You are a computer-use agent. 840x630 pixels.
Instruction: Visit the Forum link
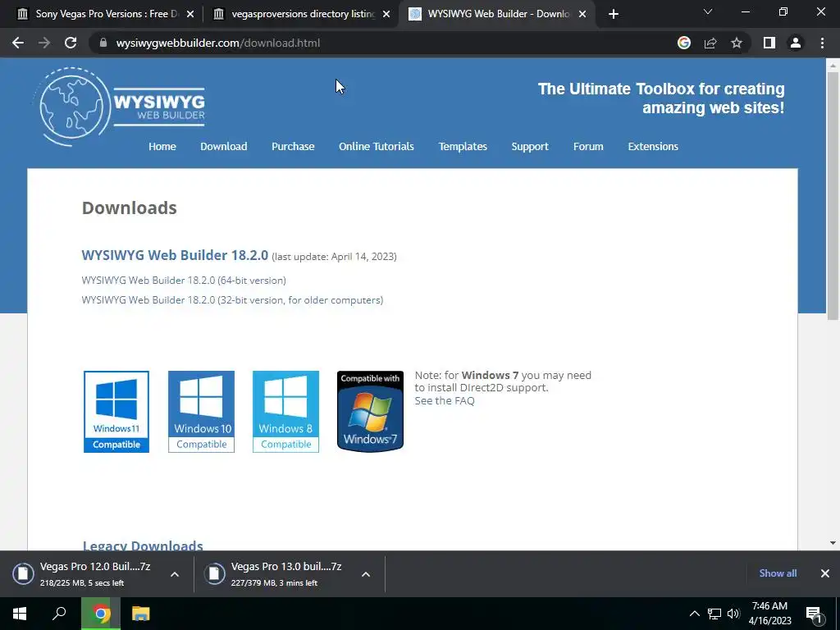[588, 146]
